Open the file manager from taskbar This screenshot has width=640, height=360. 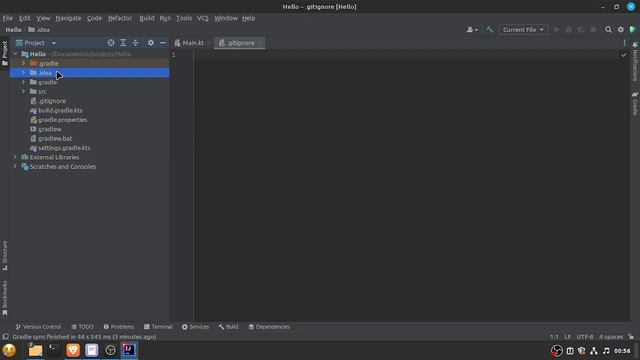coord(36,350)
